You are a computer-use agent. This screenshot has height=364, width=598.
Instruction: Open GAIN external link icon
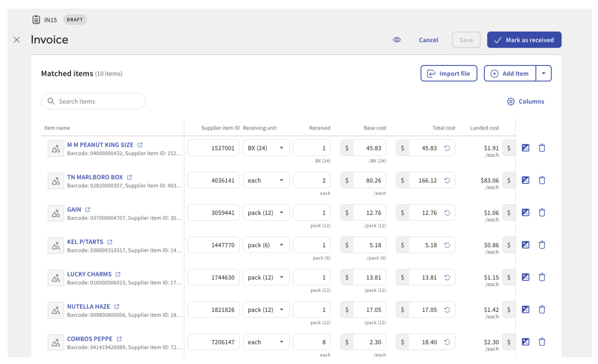(x=88, y=210)
